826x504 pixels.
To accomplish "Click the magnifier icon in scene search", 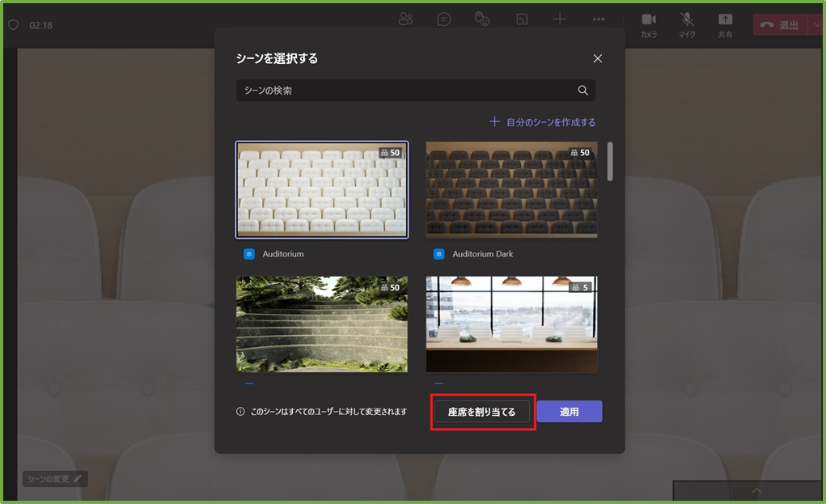I will (582, 91).
